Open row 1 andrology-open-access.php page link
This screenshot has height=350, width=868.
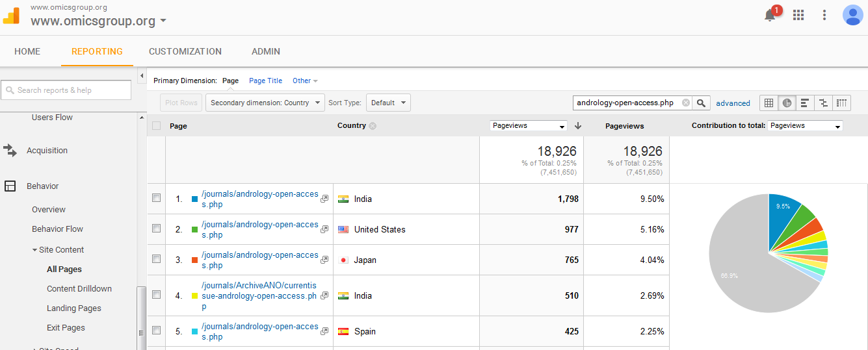[x=260, y=199]
